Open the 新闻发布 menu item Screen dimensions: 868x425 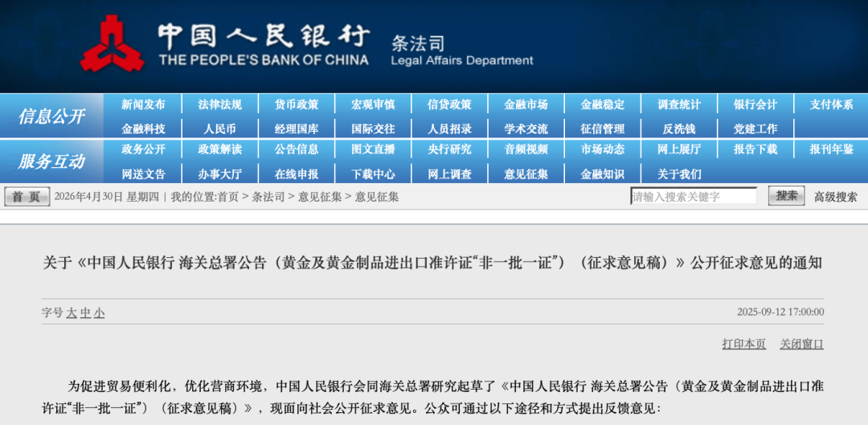point(143,104)
